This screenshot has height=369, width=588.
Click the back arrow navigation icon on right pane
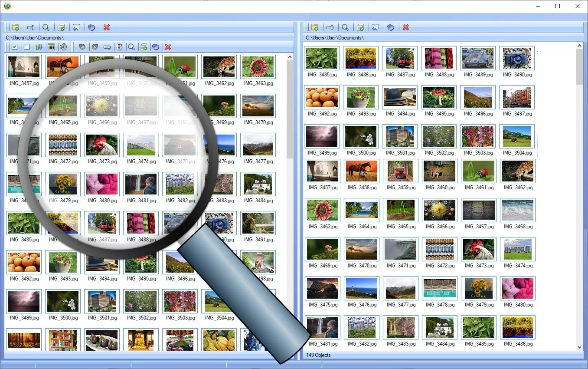click(376, 27)
